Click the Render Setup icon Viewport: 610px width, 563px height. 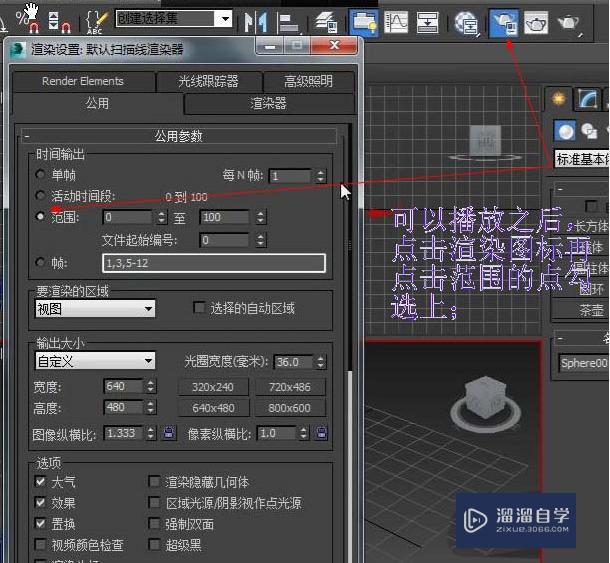click(504, 23)
